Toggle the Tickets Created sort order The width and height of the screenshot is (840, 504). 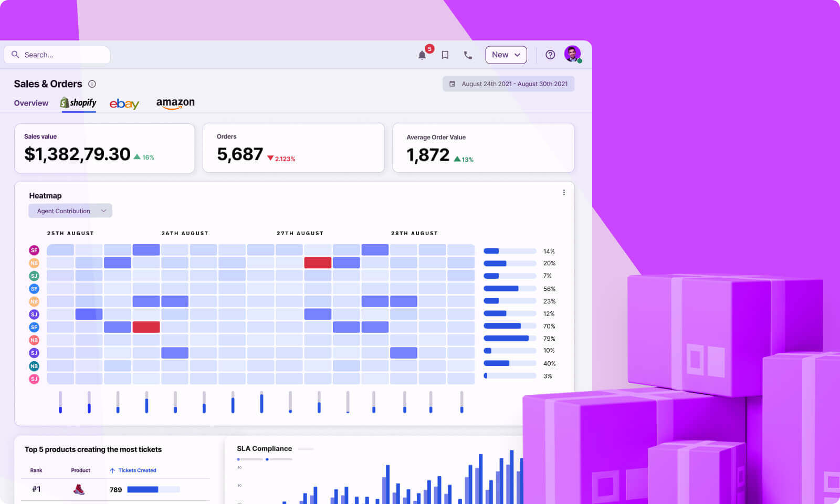[112, 470]
